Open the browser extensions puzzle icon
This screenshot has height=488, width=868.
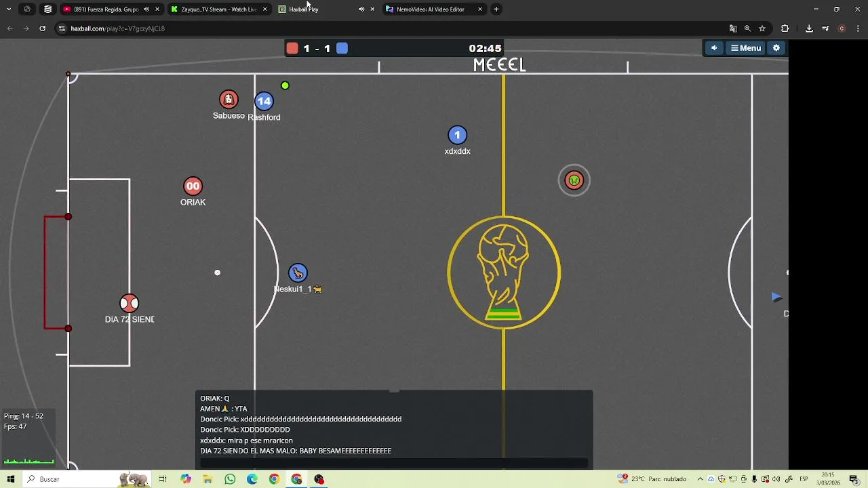[785, 28]
